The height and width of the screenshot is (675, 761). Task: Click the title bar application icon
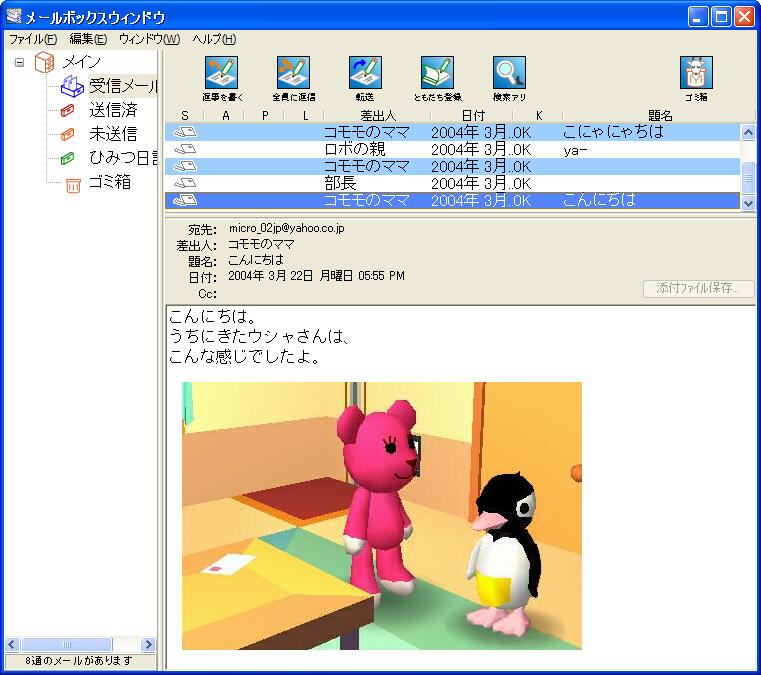[x=14, y=16]
